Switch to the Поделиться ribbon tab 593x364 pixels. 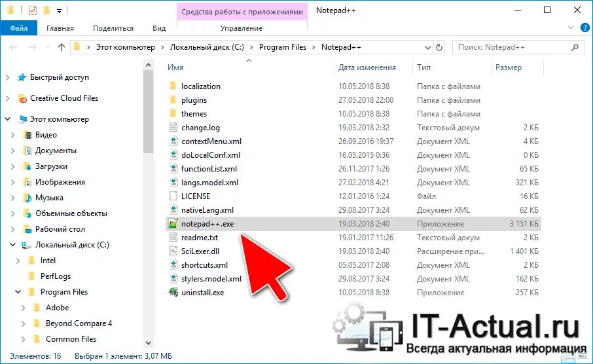pos(113,28)
